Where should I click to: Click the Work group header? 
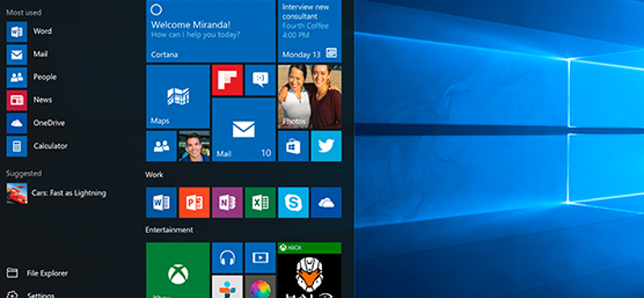154,175
